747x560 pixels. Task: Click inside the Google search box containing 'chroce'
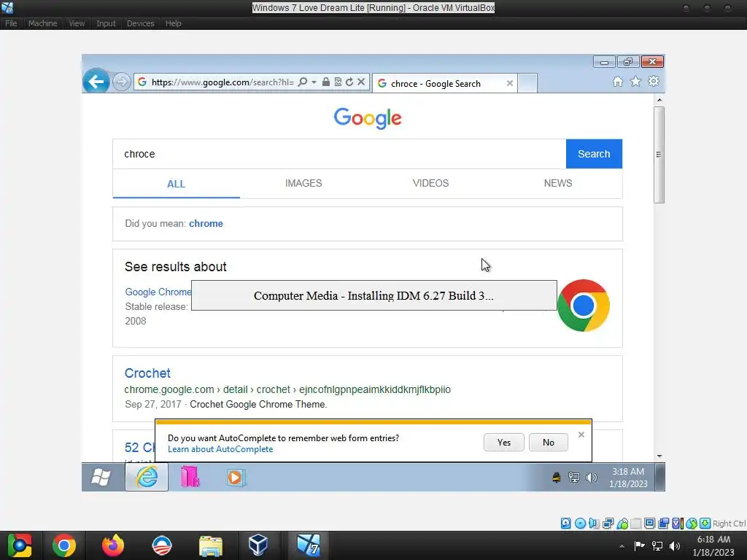pyautogui.click(x=339, y=154)
